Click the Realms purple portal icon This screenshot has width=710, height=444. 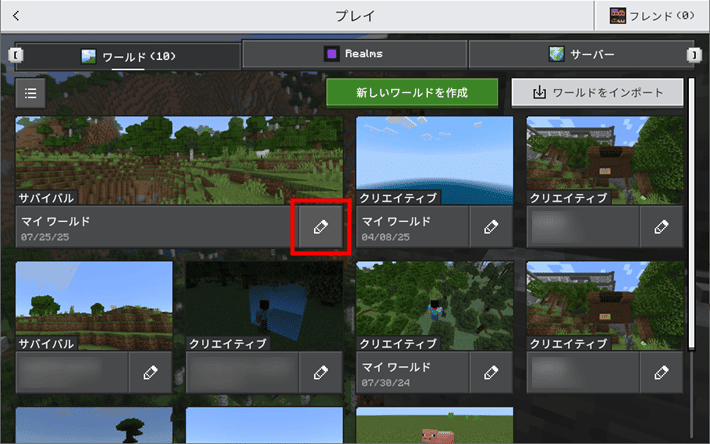tap(331, 54)
